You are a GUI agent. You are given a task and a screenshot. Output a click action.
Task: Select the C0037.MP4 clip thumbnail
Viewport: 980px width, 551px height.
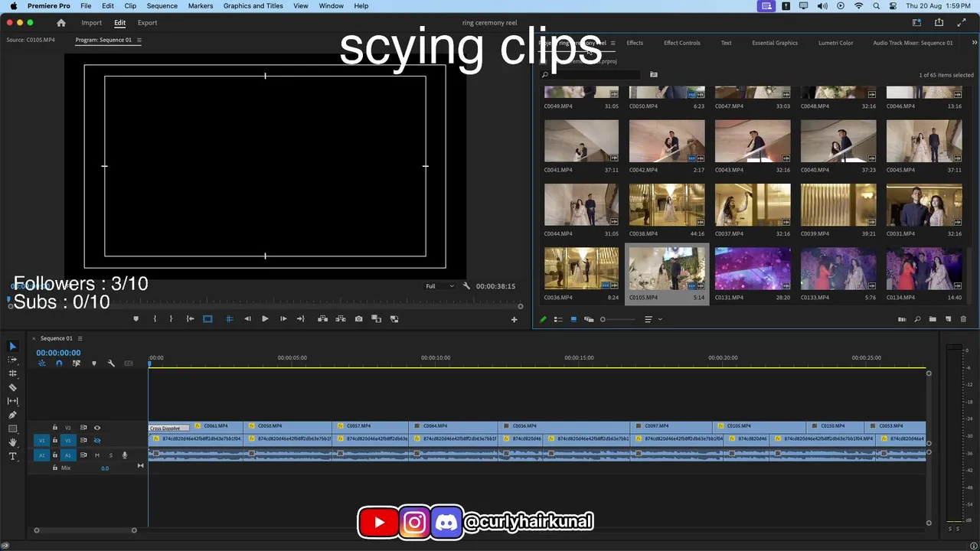753,205
